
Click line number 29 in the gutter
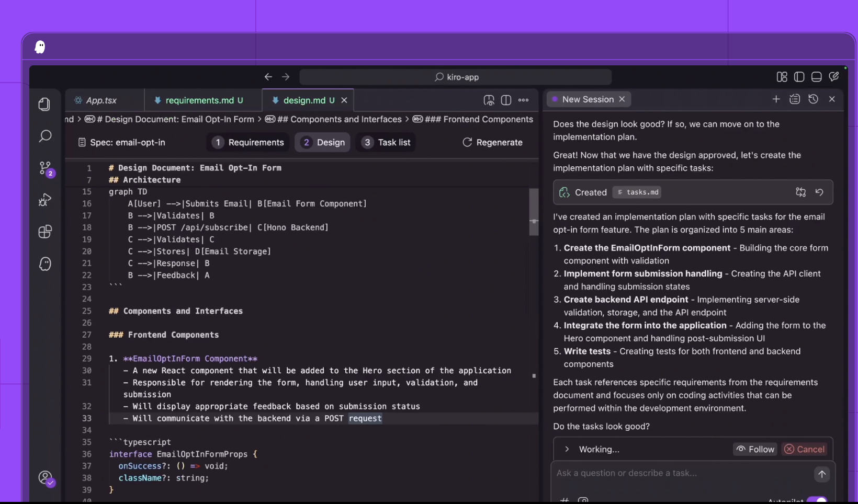click(x=86, y=359)
